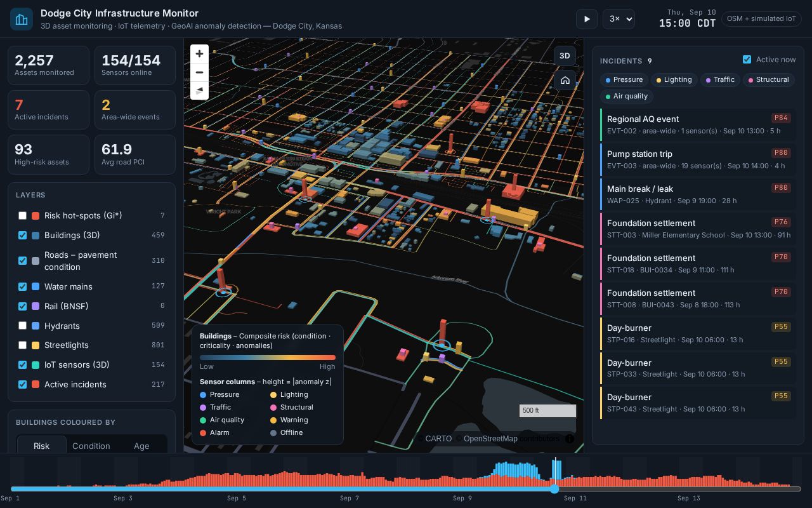Switch buildings colouring to Age

click(141, 446)
